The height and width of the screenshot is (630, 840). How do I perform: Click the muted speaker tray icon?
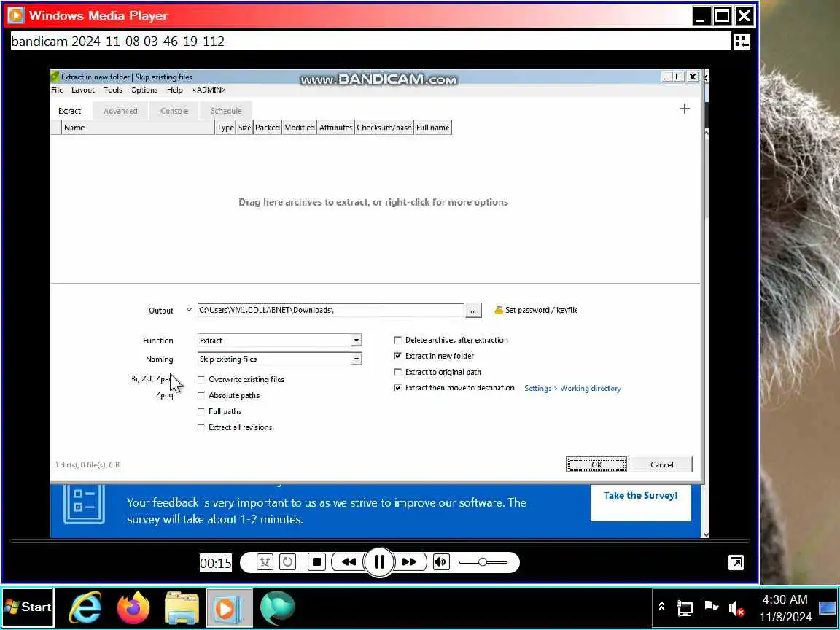736,608
